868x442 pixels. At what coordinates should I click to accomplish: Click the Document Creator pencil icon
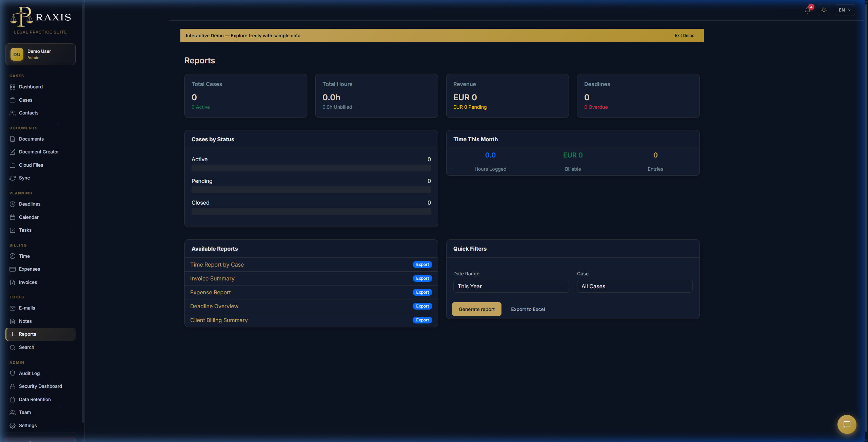[13, 152]
